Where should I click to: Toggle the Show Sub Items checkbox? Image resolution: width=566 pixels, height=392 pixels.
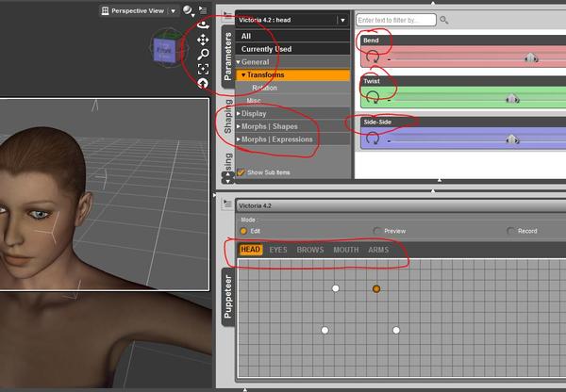241,172
